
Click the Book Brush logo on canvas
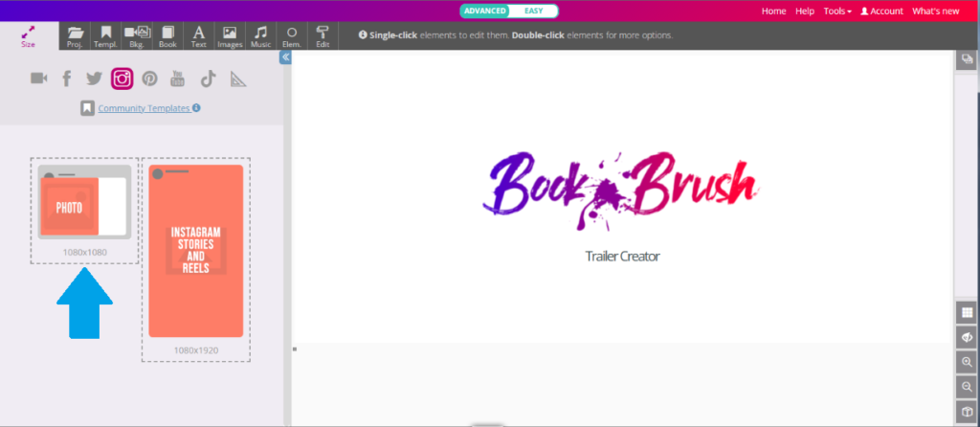click(621, 191)
